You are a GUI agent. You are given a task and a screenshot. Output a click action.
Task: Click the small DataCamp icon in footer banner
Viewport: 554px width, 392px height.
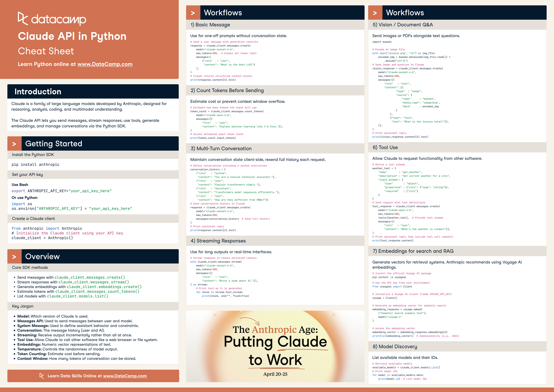[42, 376]
